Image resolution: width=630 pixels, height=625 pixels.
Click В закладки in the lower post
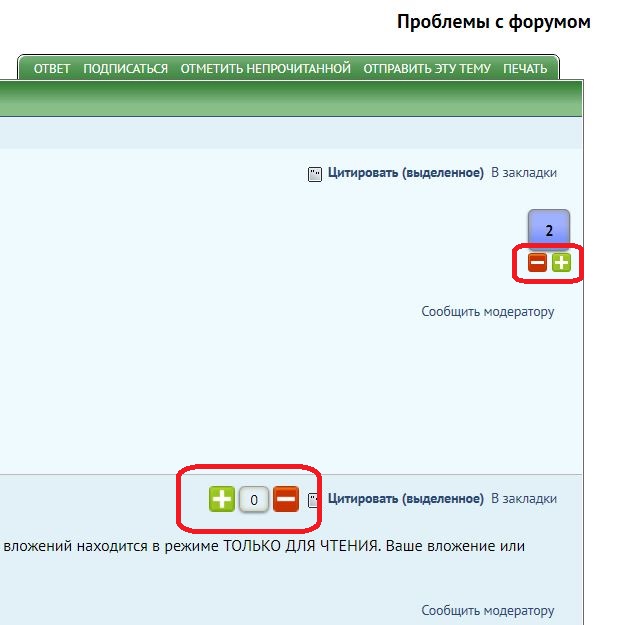click(523, 499)
